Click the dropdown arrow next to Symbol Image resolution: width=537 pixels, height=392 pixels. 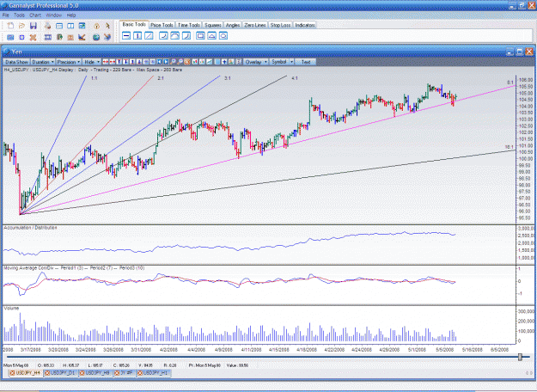coord(292,62)
